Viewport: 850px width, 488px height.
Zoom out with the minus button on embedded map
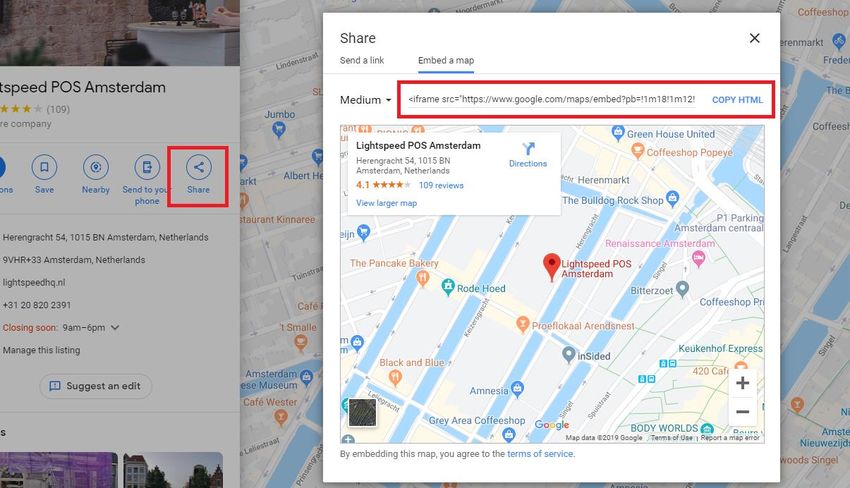(742, 412)
